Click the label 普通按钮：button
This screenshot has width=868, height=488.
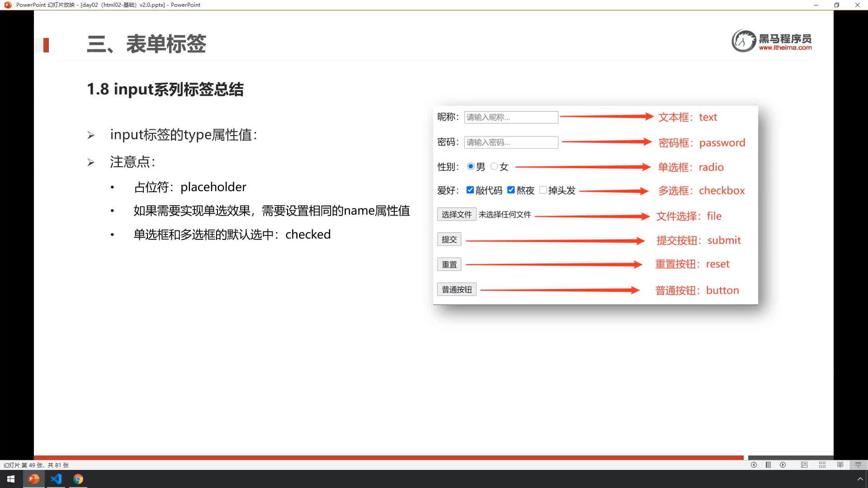[x=697, y=291]
